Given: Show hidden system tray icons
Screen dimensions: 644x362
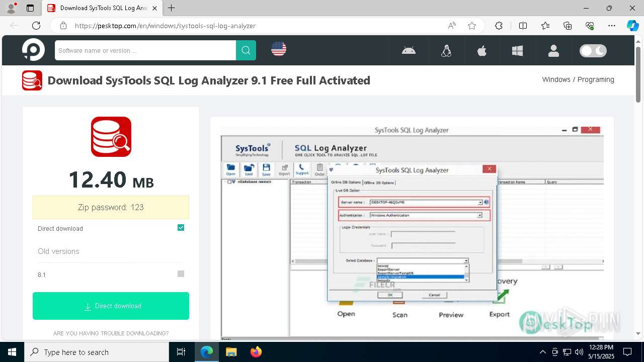Looking at the screenshot, I should (542, 352).
